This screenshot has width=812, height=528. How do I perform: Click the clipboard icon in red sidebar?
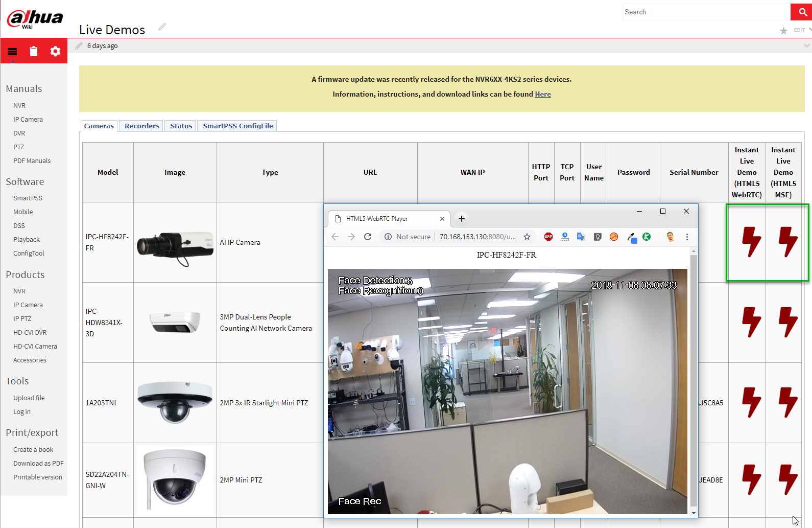(34, 51)
